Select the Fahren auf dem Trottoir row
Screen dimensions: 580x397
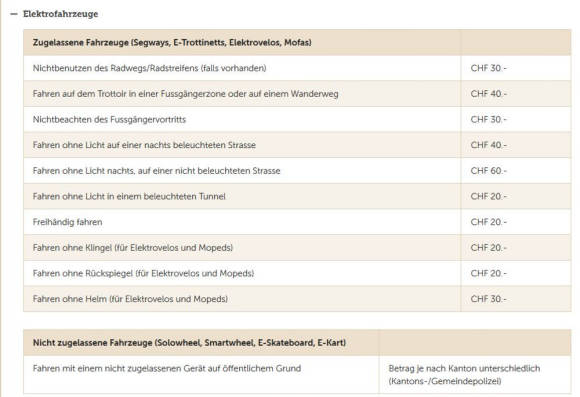click(297, 94)
